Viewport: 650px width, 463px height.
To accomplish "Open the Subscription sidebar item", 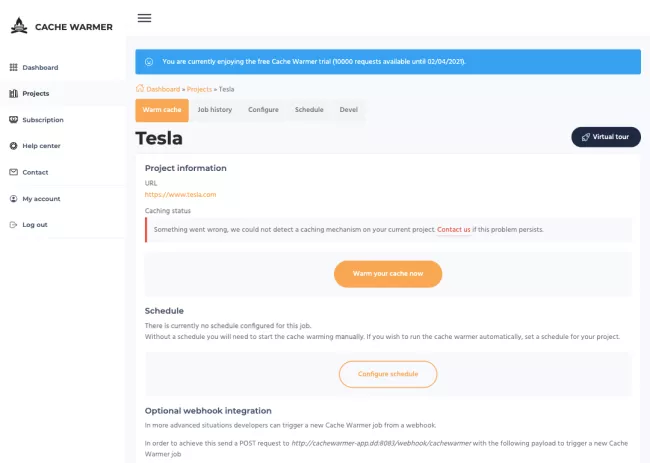I will [42, 120].
